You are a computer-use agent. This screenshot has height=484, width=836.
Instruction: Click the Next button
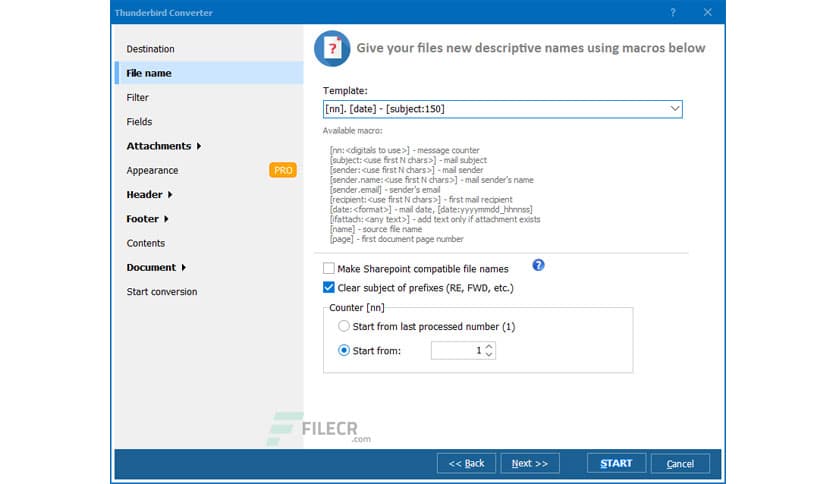coord(530,463)
